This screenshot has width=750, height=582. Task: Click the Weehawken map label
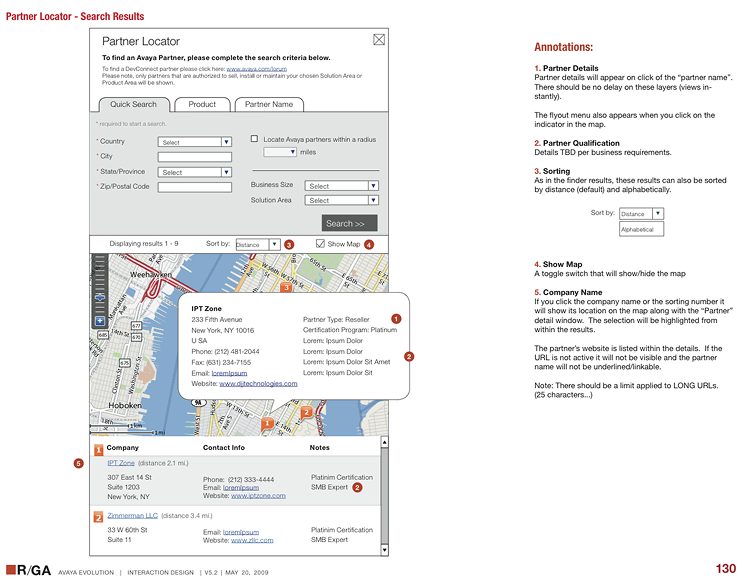pos(151,275)
